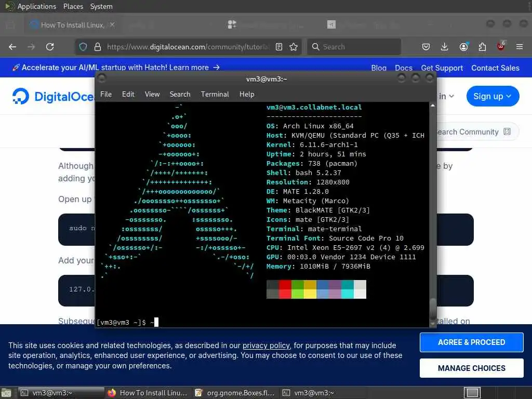This screenshot has height=399, width=532.
Task: Click the terminal vertical scrollbar handle
Action: [x=433, y=310]
